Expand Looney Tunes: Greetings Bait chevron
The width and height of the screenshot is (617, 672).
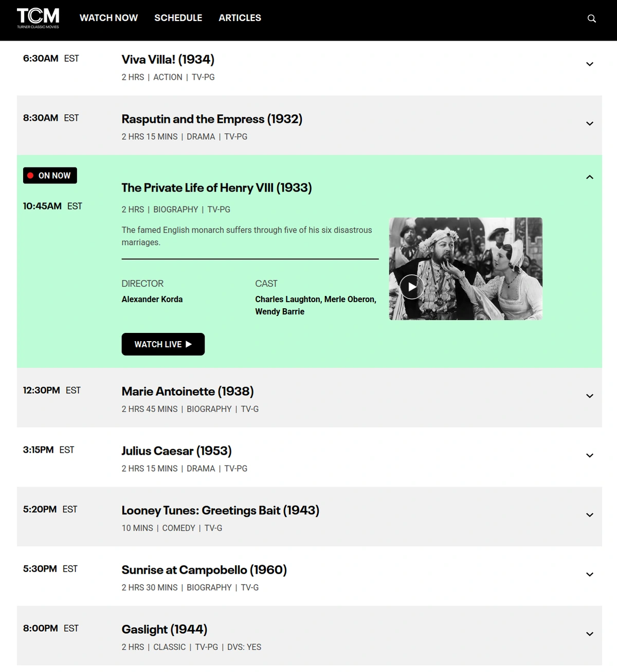590,515
